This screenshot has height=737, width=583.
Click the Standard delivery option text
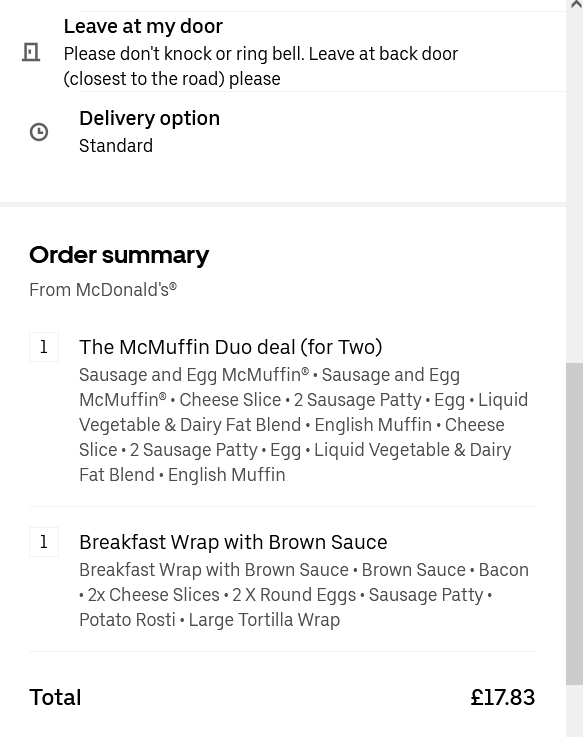point(116,146)
